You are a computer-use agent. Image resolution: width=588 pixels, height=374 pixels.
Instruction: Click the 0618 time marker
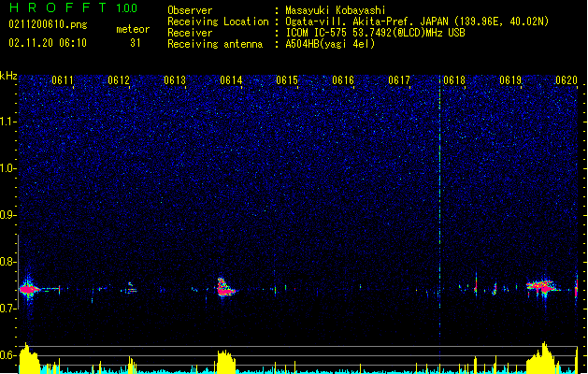click(x=454, y=80)
